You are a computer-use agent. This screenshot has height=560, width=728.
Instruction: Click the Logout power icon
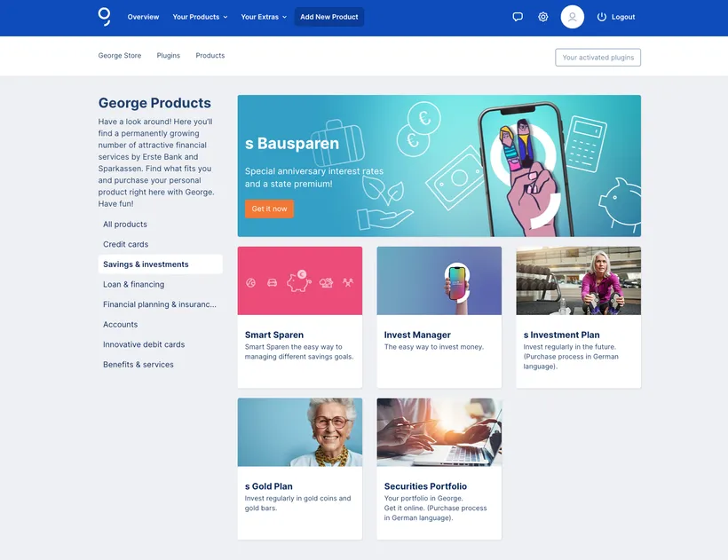pos(602,17)
